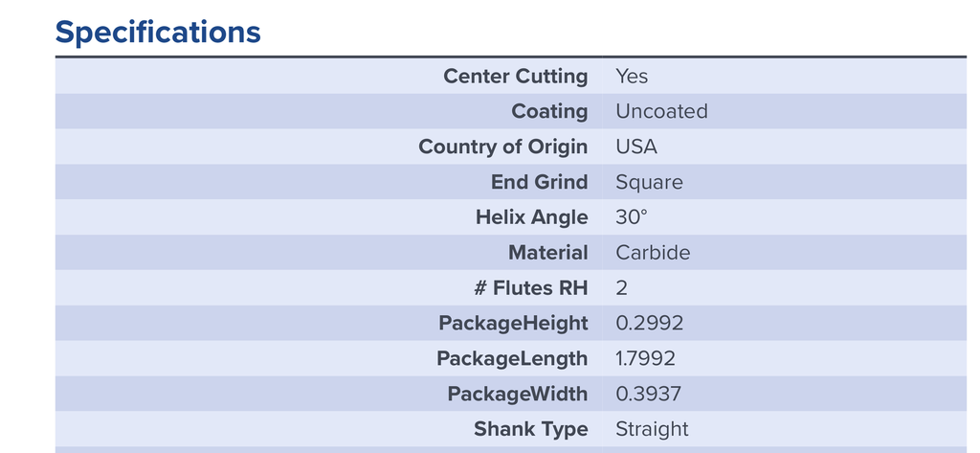
Task: Select the Material label
Action: tap(548, 253)
